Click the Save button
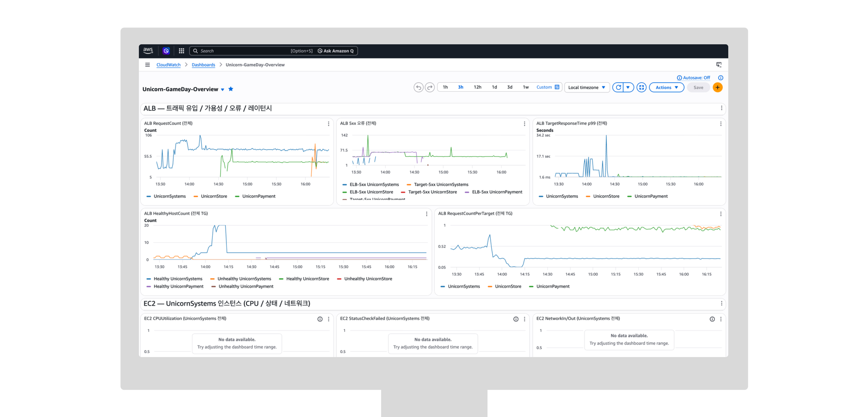Viewport: 868px width, 417px height. [698, 87]
